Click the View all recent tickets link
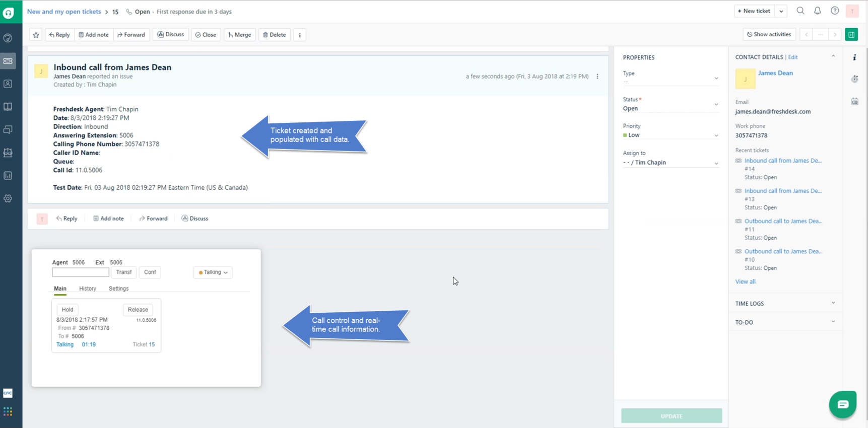Screen dimensions: 868x428 click(745, 281)
